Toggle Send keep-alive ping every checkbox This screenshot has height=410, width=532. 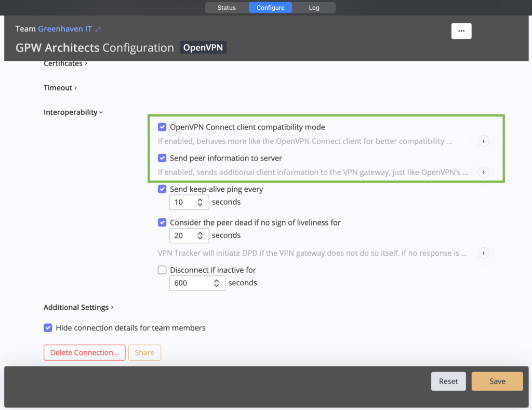pos(162,189)
